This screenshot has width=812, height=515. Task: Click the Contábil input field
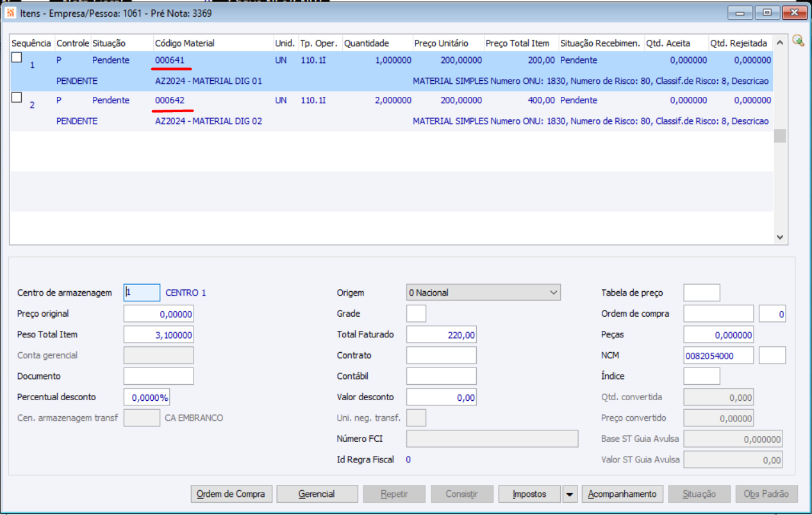point(442,376)
